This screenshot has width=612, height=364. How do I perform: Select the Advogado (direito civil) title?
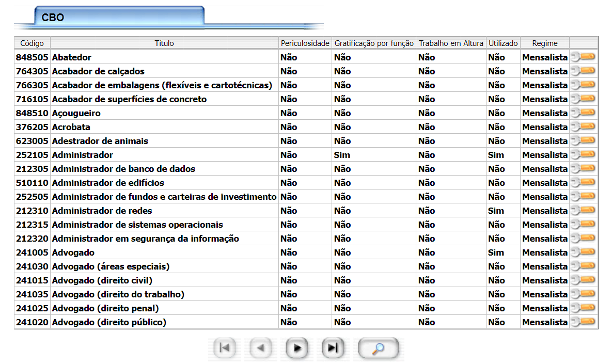coord(102,280)
